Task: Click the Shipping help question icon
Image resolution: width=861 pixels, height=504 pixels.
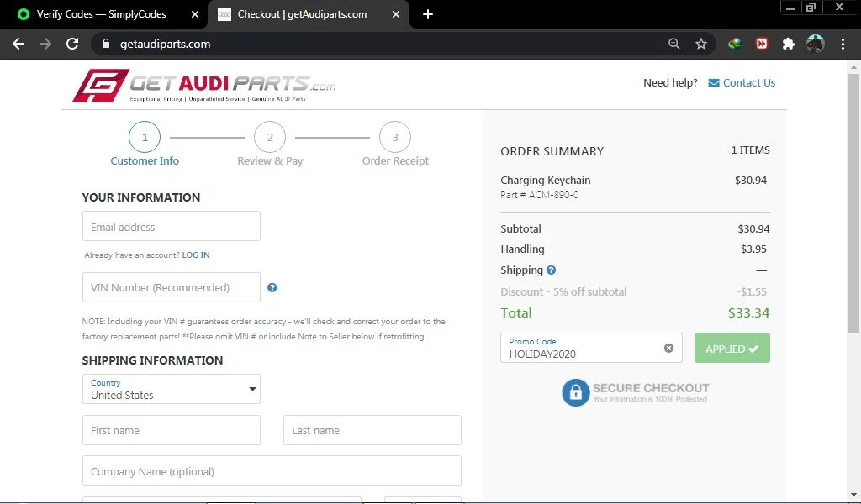Action: tap(552, 270)
